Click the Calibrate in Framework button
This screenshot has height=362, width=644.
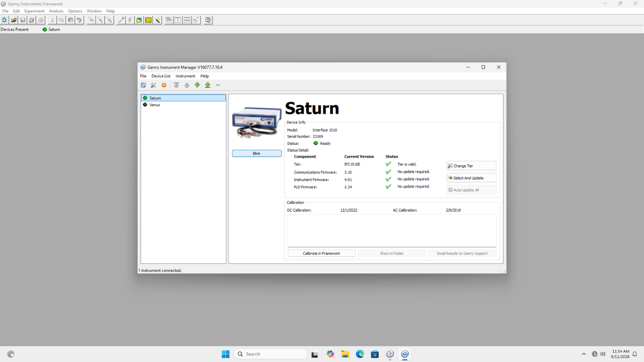[321, 253]
